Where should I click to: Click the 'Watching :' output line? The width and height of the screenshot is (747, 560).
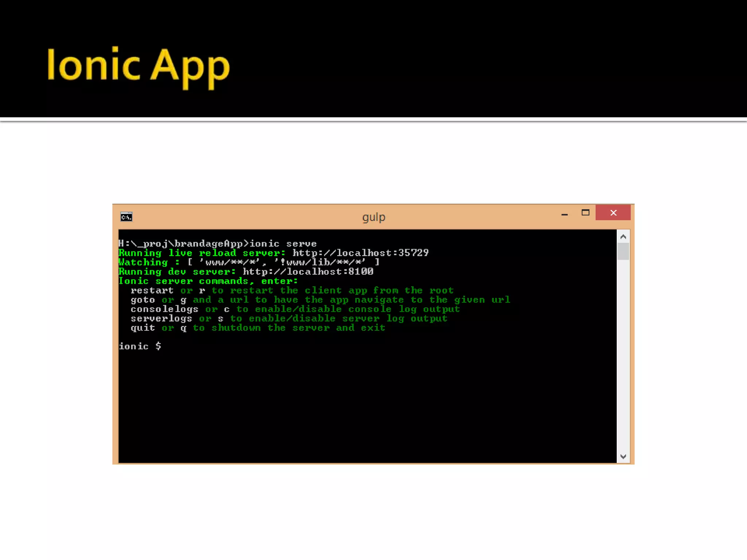tap(249, 262)
